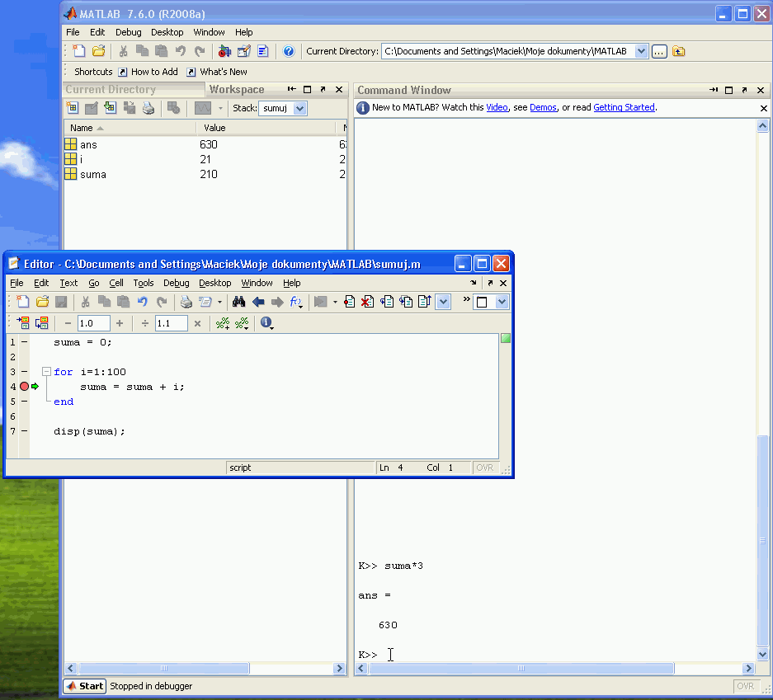773x700 pixels.
Task: Click the Set/clear breakpoint icon in the Editor
Action: pyautogui.click(x=349, y=302)
